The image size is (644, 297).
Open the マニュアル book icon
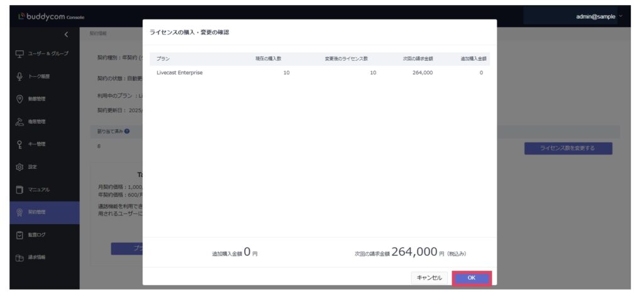point(19,190)
